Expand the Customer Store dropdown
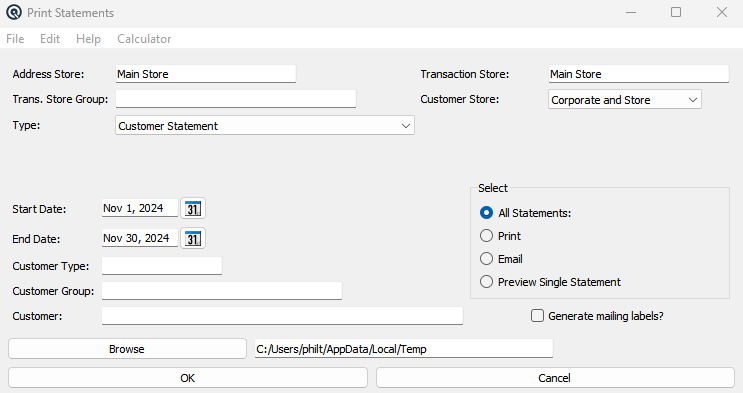Image resolution: width=743 pixels, height=393 pixels. click(625, 100)
